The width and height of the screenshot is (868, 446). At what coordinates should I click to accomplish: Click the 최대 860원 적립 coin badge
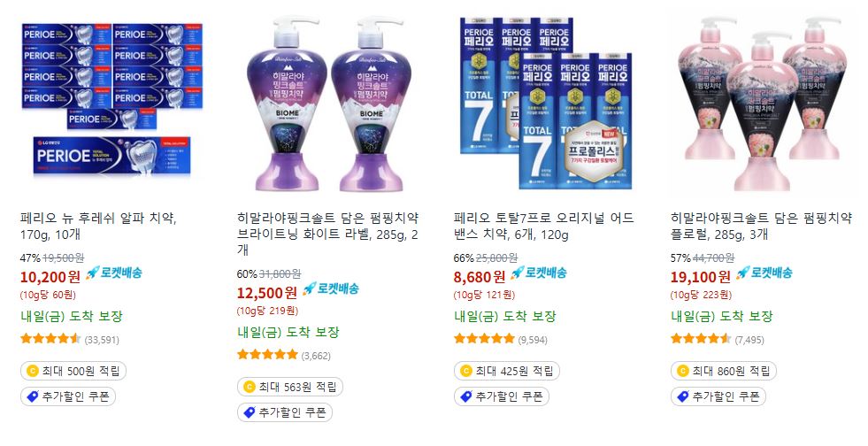click(724, 371)
